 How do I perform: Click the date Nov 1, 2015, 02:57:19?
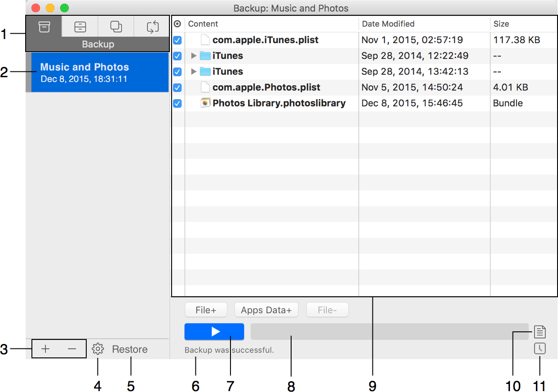click(412, 40)
